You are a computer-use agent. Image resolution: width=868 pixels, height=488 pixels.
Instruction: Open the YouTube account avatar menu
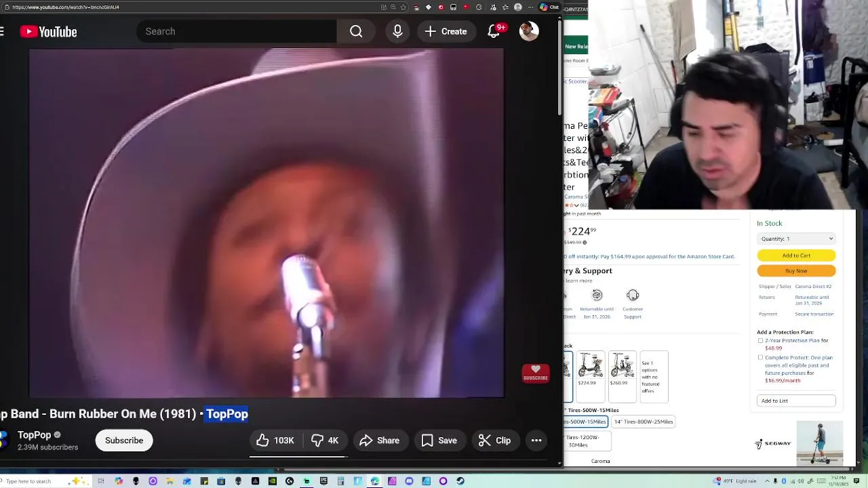click(529, 31)
